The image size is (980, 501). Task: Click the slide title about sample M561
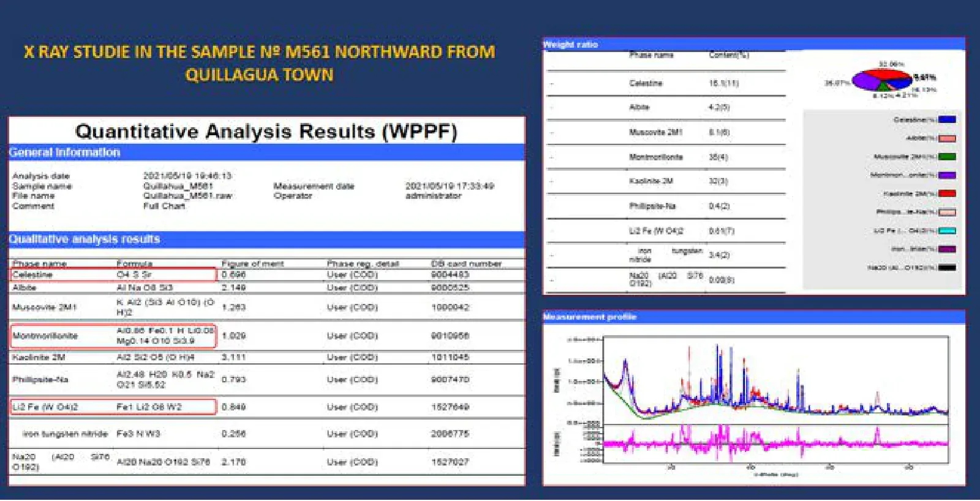(x=260, y=63)
